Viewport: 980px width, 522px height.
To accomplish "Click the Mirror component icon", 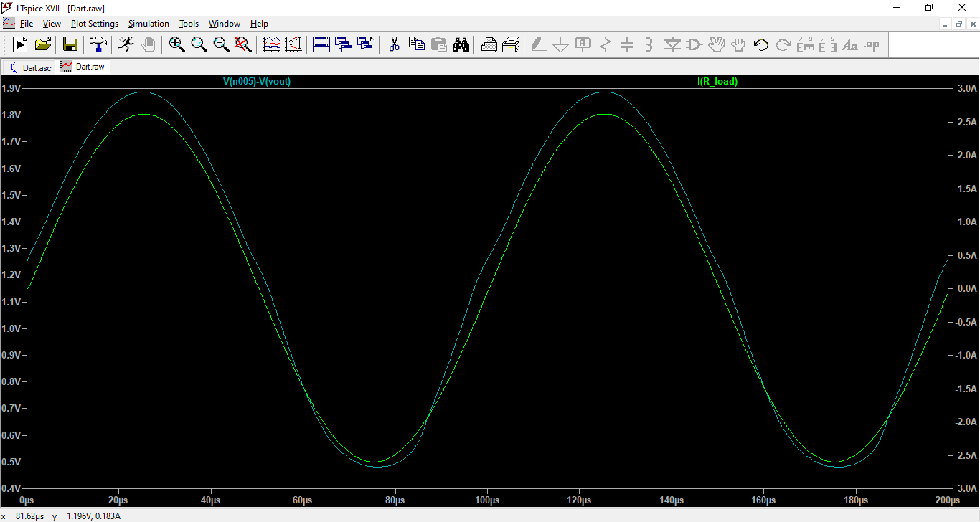I will [827, 44].
